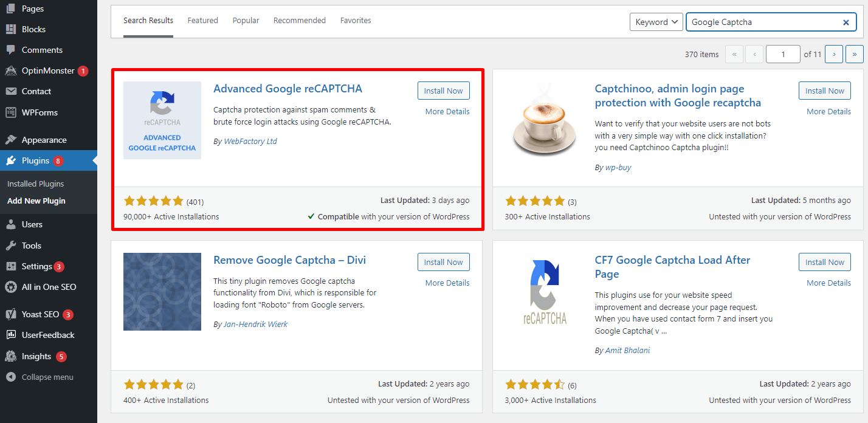Click the Comments speech bubble icon
Image resolution: width=868 pixels, height=423 pixels.
coord(10,50)
